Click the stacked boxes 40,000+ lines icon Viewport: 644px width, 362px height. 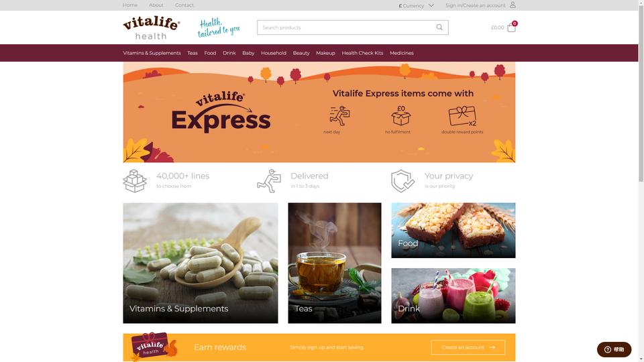[135, 180]
